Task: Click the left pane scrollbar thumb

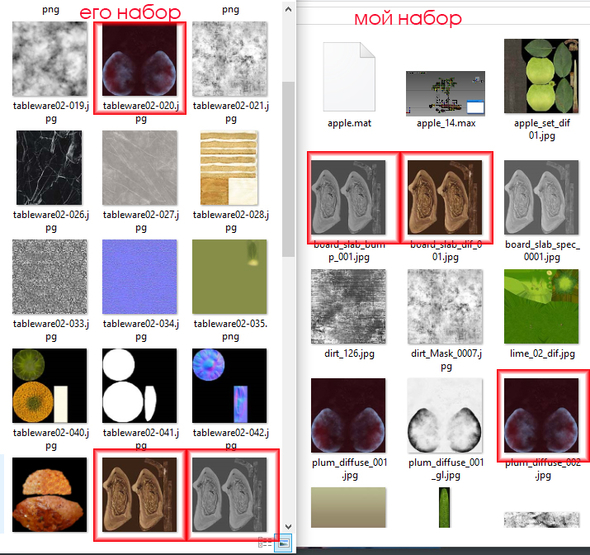Action: click(288, 169)
